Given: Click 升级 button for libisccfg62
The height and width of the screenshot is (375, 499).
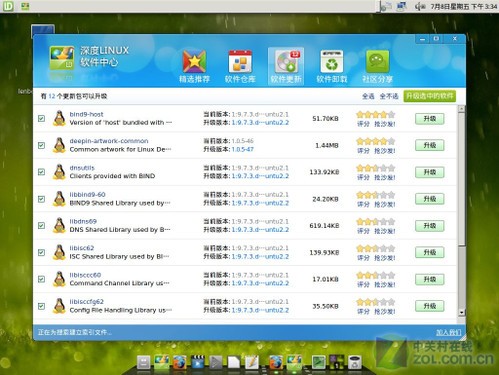Looking at the screenshot, I should (x=430, y=306).
